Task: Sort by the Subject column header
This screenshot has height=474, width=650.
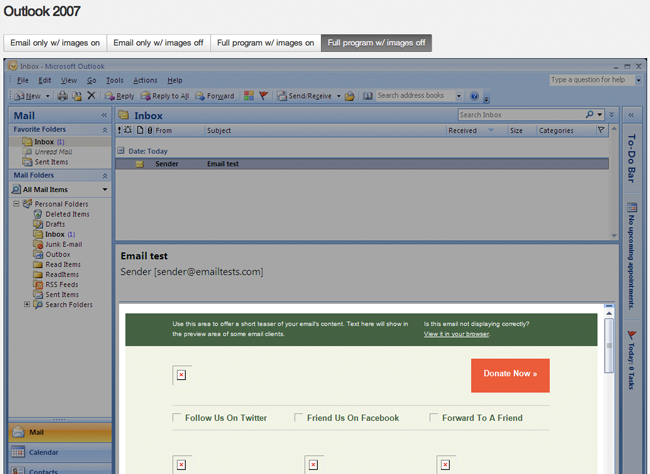Action: pyautogui.click(x=325, y=131)
